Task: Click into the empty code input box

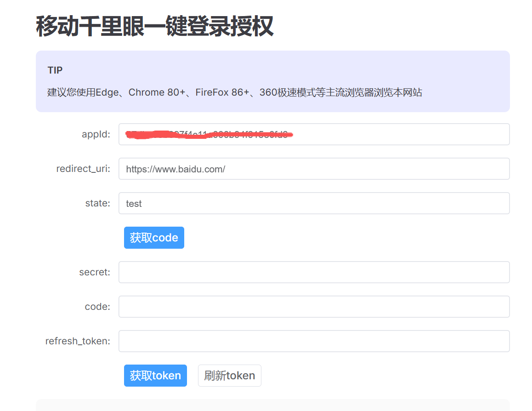Action: (x=314, y=307)
